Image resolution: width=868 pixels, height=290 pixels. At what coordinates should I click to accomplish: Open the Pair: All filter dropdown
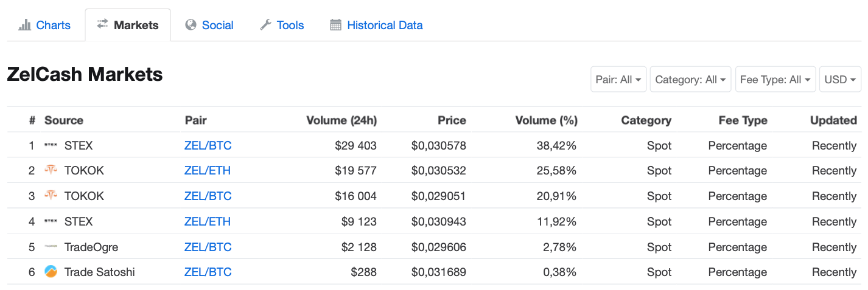[618, 80]
